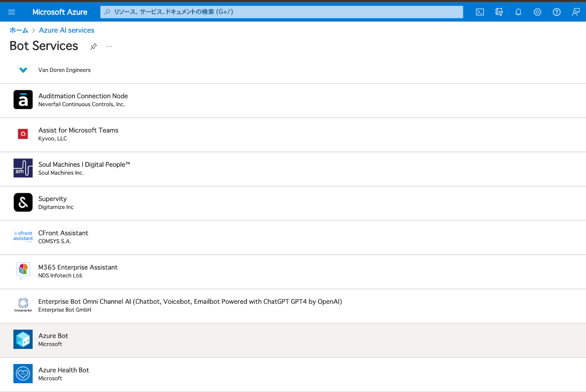Open Auditmation Connection Node offering
The height and width of the screenshot is (392, 586).
[83, 96]
